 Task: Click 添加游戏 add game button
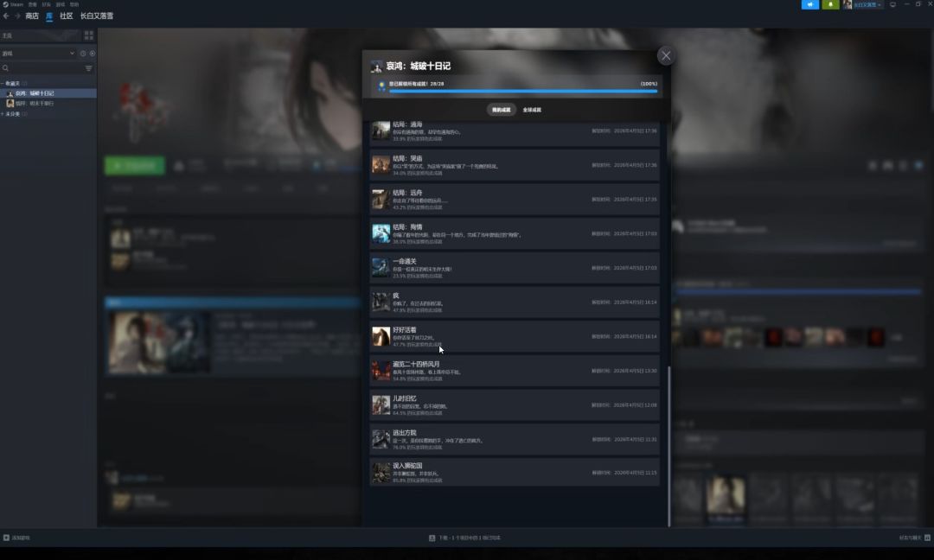coord(16,538)
